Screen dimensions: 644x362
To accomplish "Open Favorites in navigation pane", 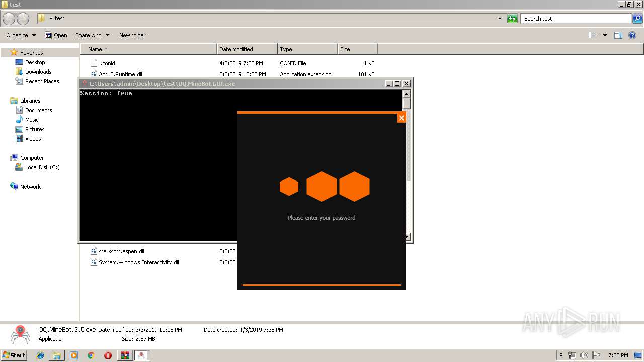I will [x=31, y=53].
